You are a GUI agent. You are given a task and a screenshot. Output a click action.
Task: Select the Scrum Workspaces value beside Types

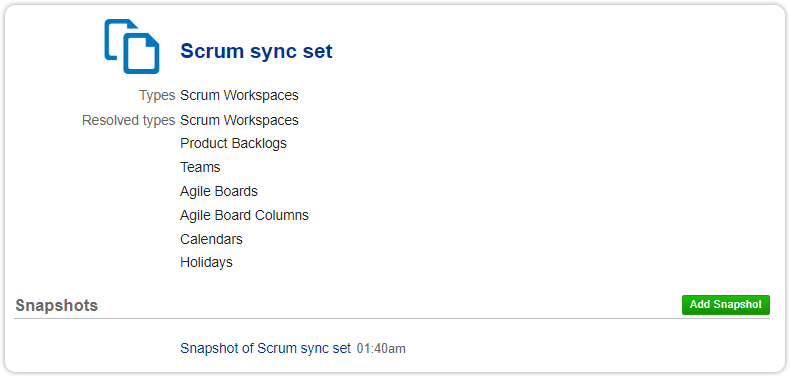239,95
